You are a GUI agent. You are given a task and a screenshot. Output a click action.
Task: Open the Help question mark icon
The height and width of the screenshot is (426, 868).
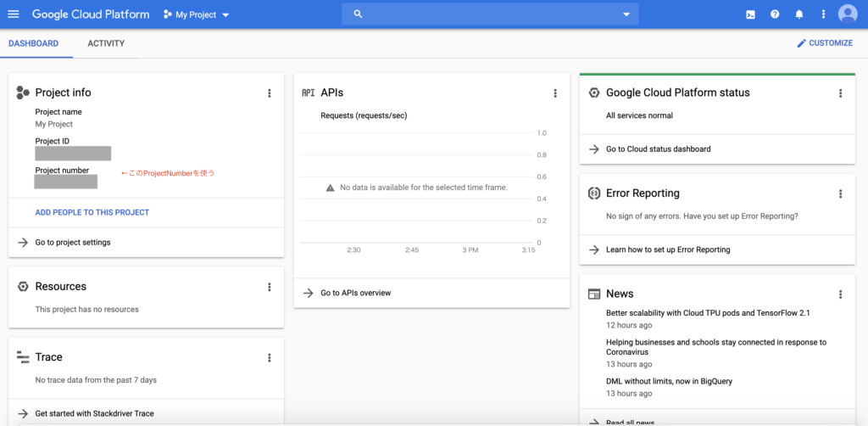pos(775,14)
